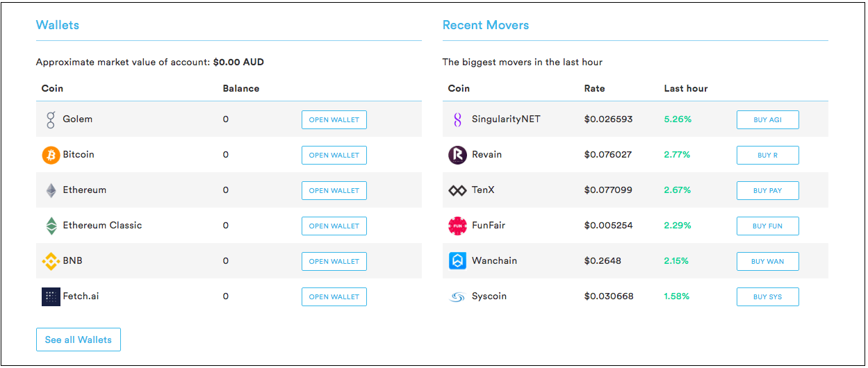Select the Ethereum Classic coin name
The height and width of the screenshot is (368, 868).
click(103, 225)
